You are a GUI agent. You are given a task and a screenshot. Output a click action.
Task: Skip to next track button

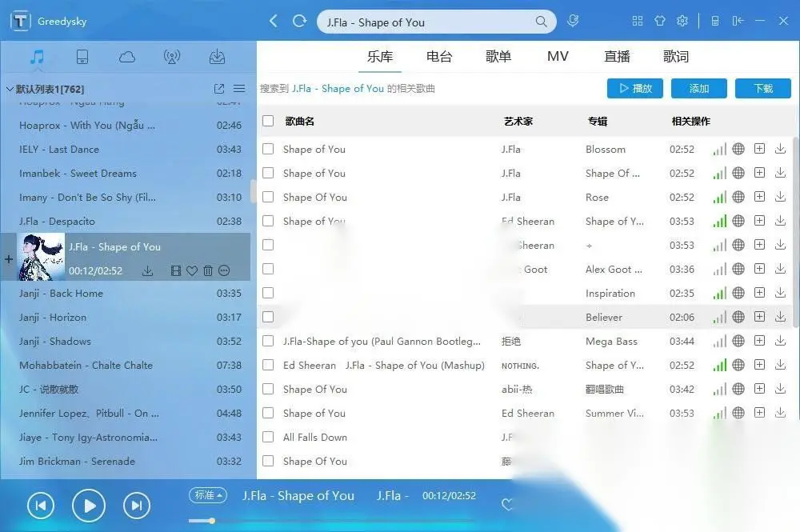(137, 506)
